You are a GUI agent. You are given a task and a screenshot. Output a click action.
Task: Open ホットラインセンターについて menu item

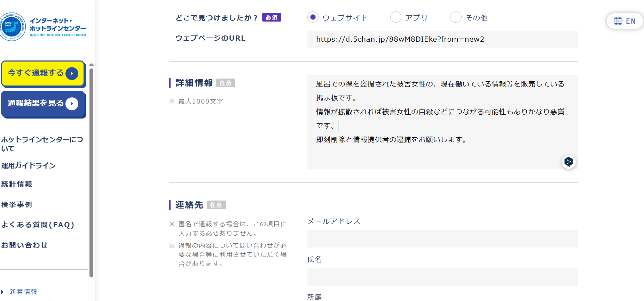[42, 144]
